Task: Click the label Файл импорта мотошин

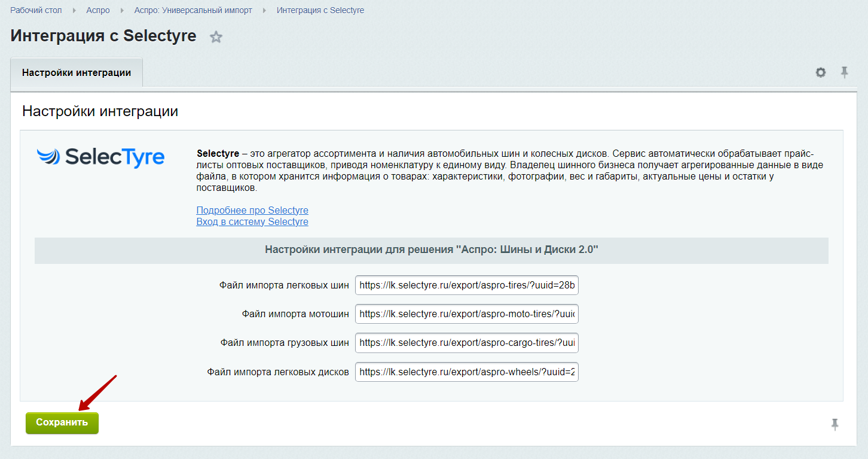Action: [295, 314]
